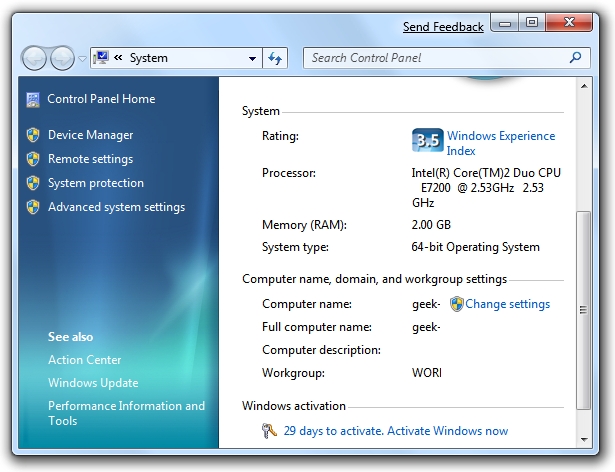Click the 64-bit Operating System text
The image size is (615, 472).
point(475,247)
